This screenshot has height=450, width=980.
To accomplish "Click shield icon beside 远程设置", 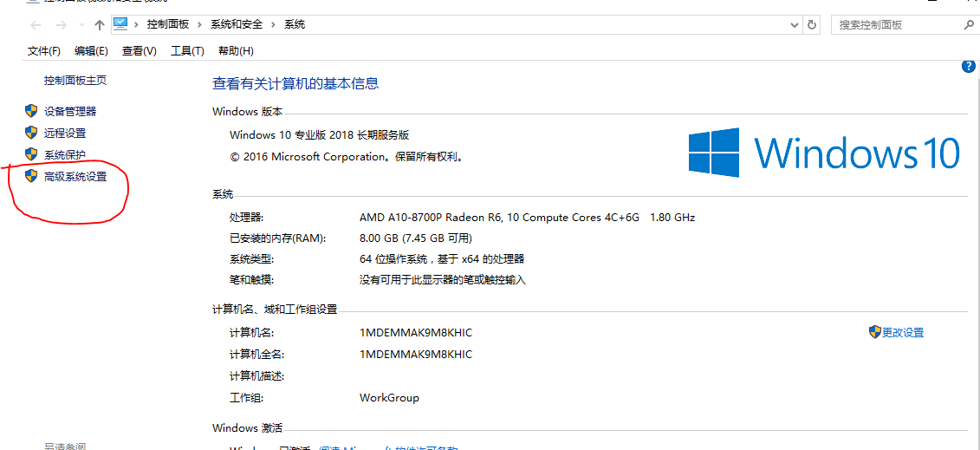I will click(x=31, y=133).
